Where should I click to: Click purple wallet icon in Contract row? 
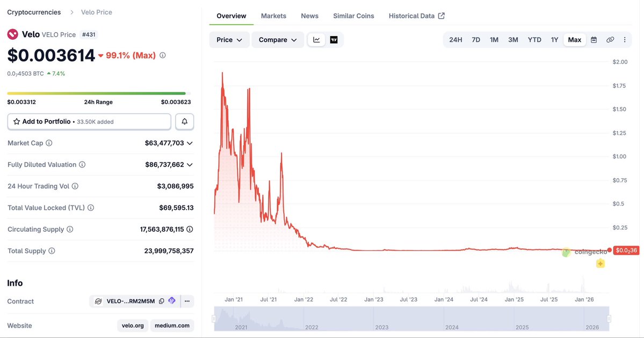point(172,300)
